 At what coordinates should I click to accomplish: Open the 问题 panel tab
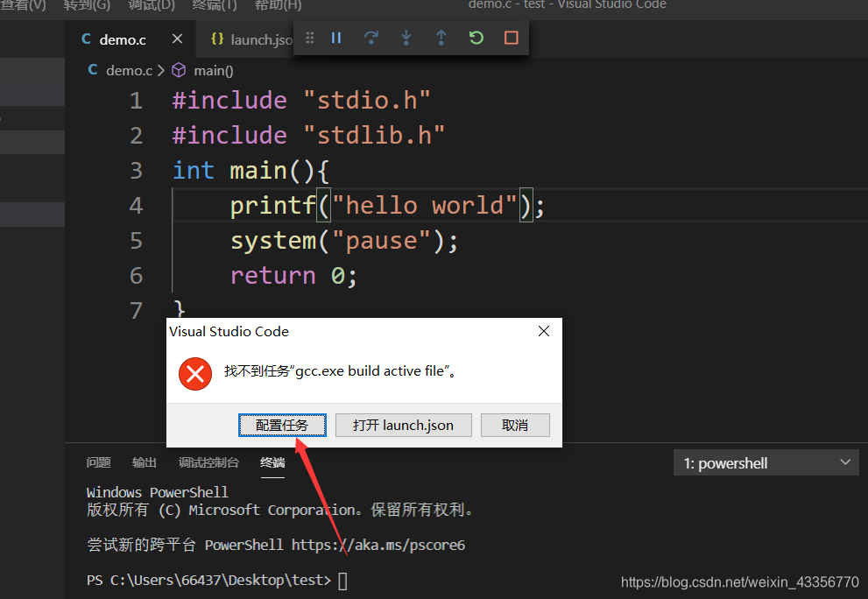pyautogui.click(x=98, y=462)
